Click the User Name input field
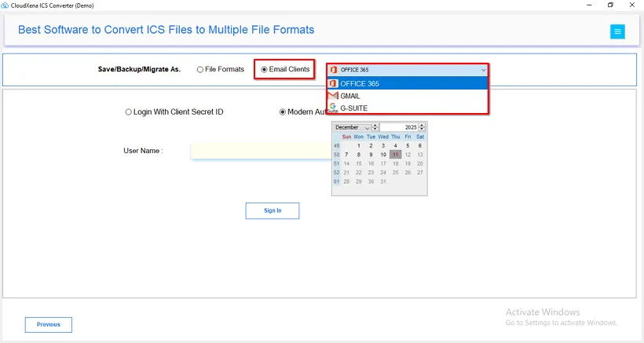644x343 pixels. pyautogui.click(x=262, y=151)
